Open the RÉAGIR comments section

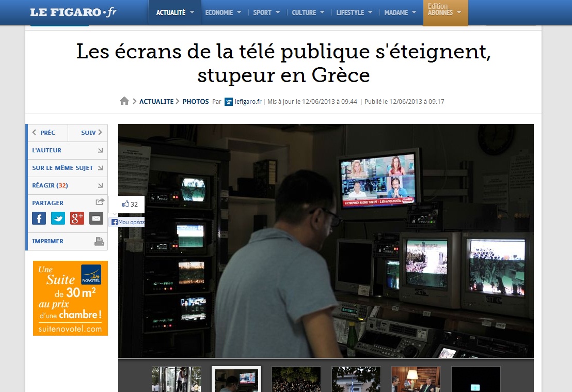(67, 185)
